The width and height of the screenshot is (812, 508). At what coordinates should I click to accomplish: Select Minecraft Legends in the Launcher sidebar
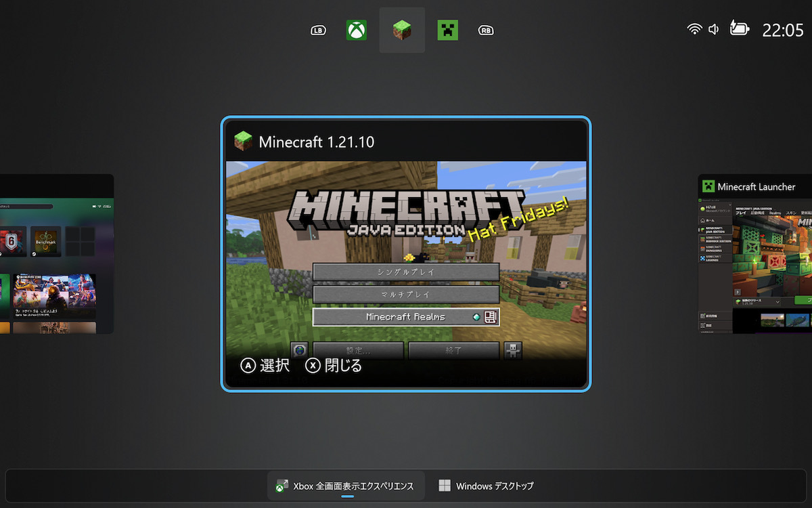tap(715, 258)
